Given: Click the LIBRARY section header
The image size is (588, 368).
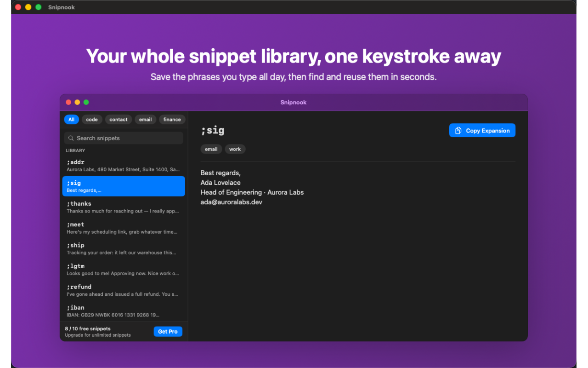Looking at the screenshot, I should point(75,150).
